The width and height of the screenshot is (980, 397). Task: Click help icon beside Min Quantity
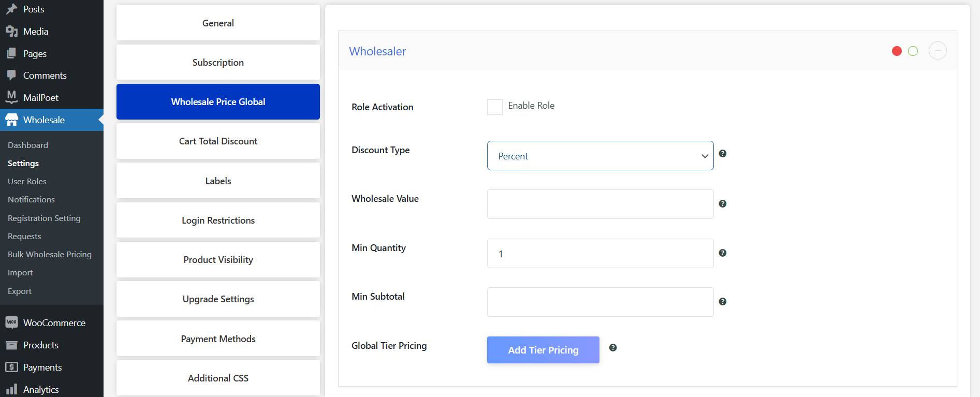(723, 253)
